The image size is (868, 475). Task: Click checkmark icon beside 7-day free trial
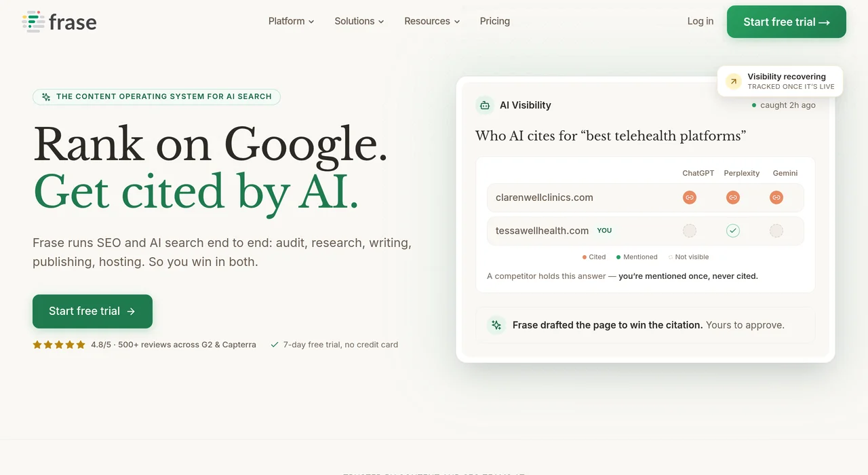pyautogui.click(x=275, y=345)
